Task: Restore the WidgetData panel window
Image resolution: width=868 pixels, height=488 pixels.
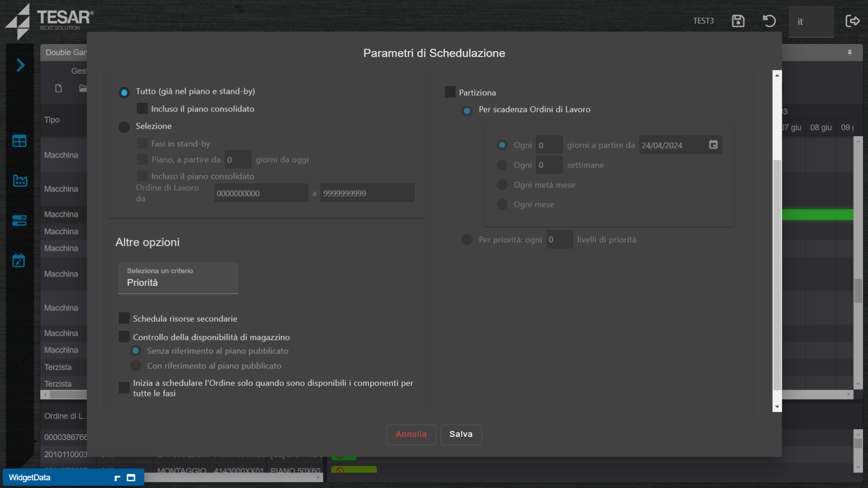Action: coord(118,478)
